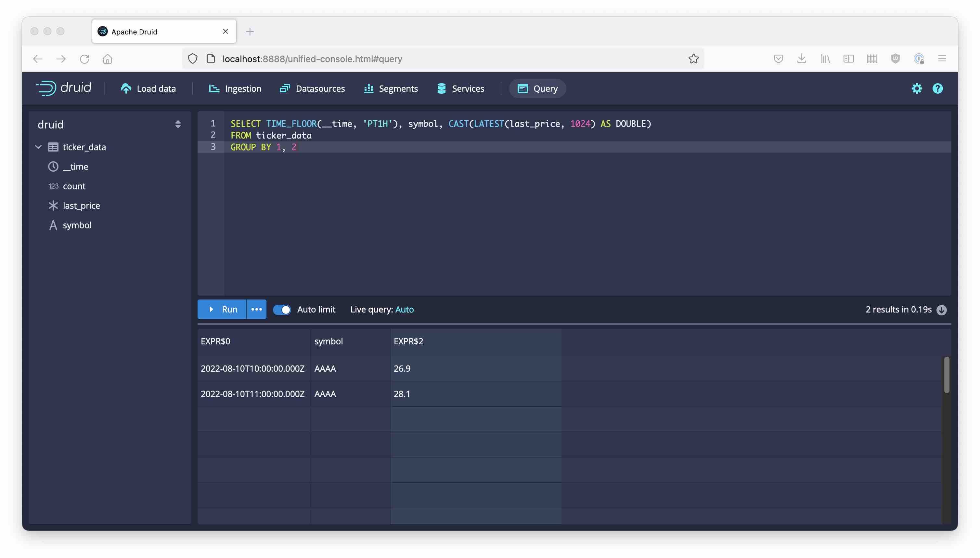This screenshot has width=980, height=558.
Task: Click the Druid logo icon
Action: (46, 87)
